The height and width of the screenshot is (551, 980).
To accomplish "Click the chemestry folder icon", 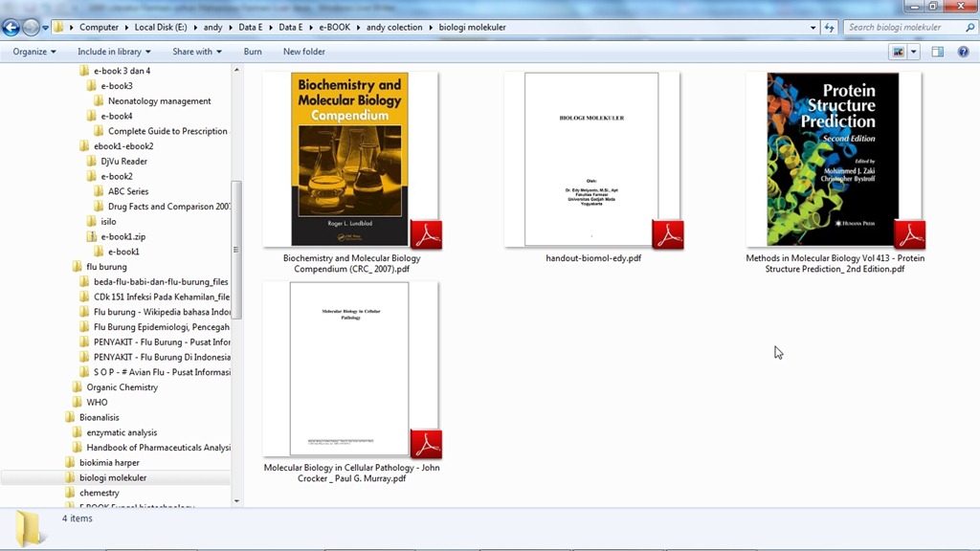I will pos(70,493).
